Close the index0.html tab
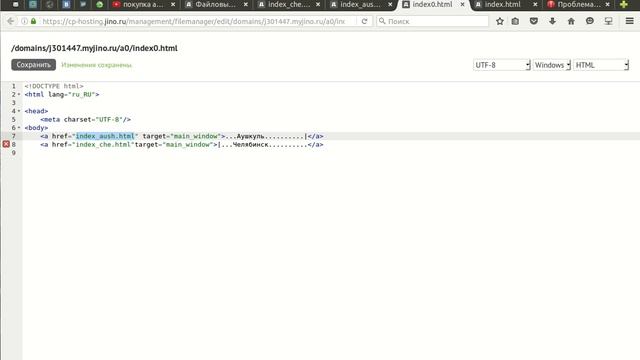The image size is (640, 360). pyautogui.click(x=462, y=4)
